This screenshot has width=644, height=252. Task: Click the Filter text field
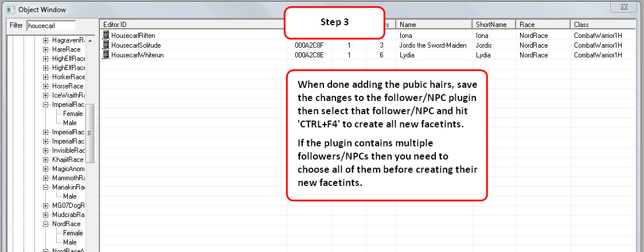(50, 26)
